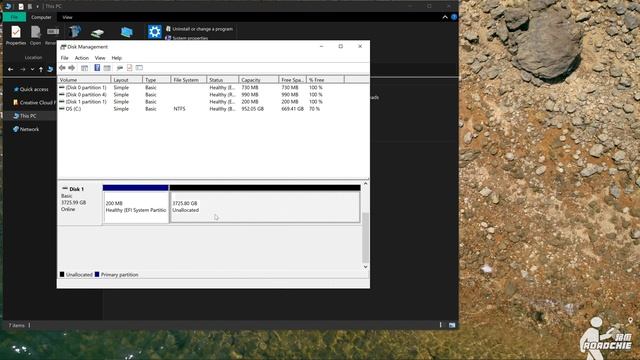Click the disk pane vertical scrollbar thumb
The width and height of the screenshot is (640, 360).
pyautogui.click(x=365, y=238)
